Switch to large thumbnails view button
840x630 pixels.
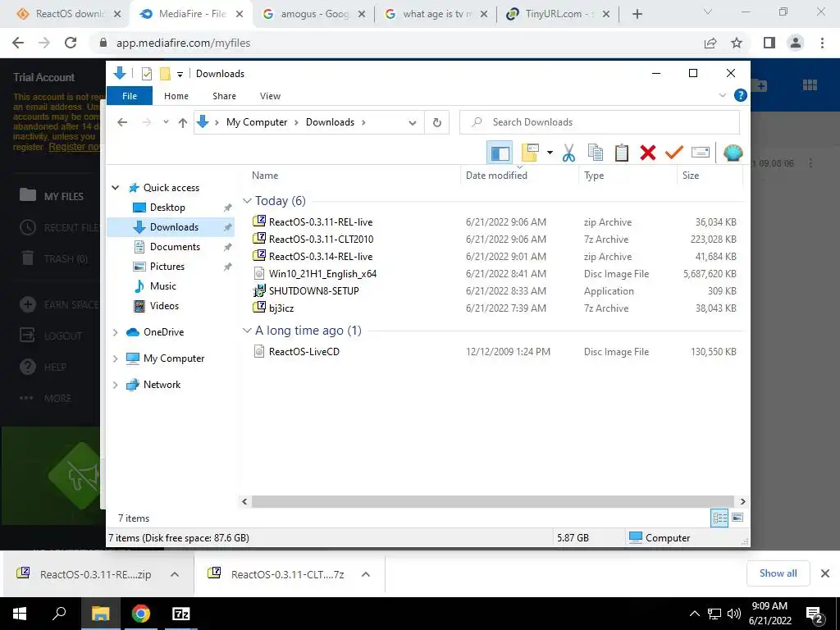[737, 518]
